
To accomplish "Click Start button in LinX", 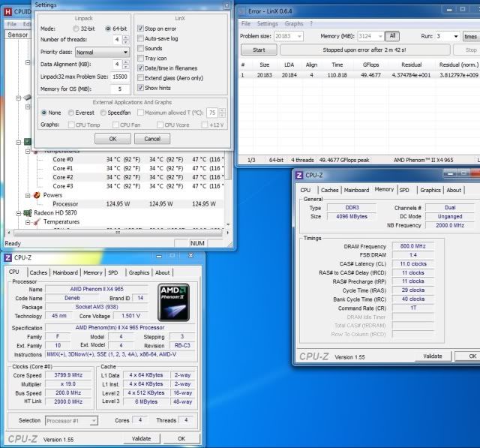I will [x=259, y=50].
